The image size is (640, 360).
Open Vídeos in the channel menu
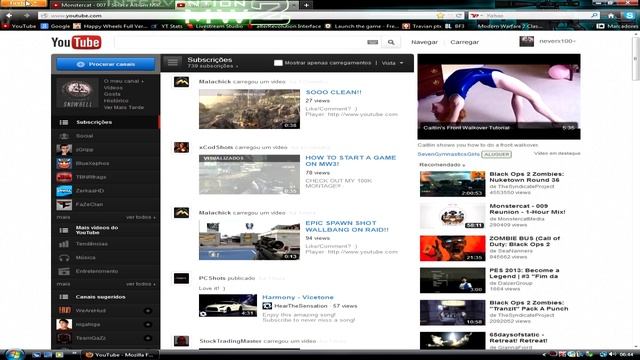[113, 88]
